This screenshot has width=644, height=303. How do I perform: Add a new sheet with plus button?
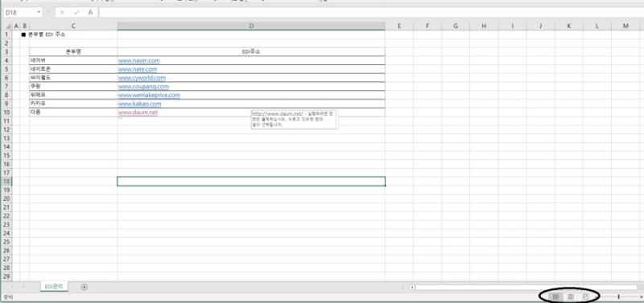coord(85,287)
